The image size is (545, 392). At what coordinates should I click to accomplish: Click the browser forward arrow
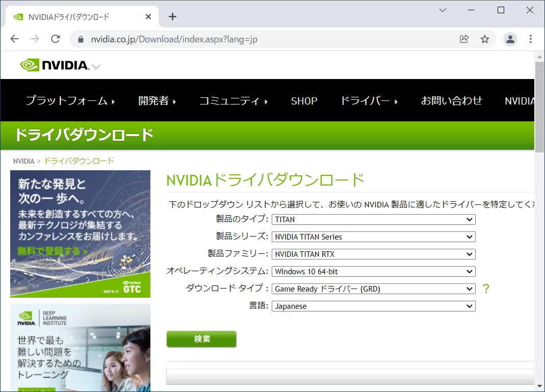(x=35, y=39)
